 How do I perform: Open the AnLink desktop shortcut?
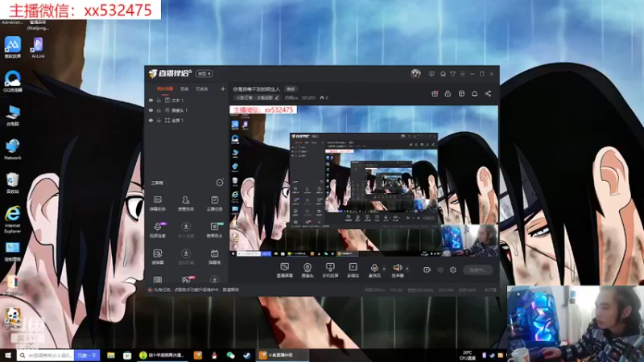pyautogui.click(x=38, y=47)
